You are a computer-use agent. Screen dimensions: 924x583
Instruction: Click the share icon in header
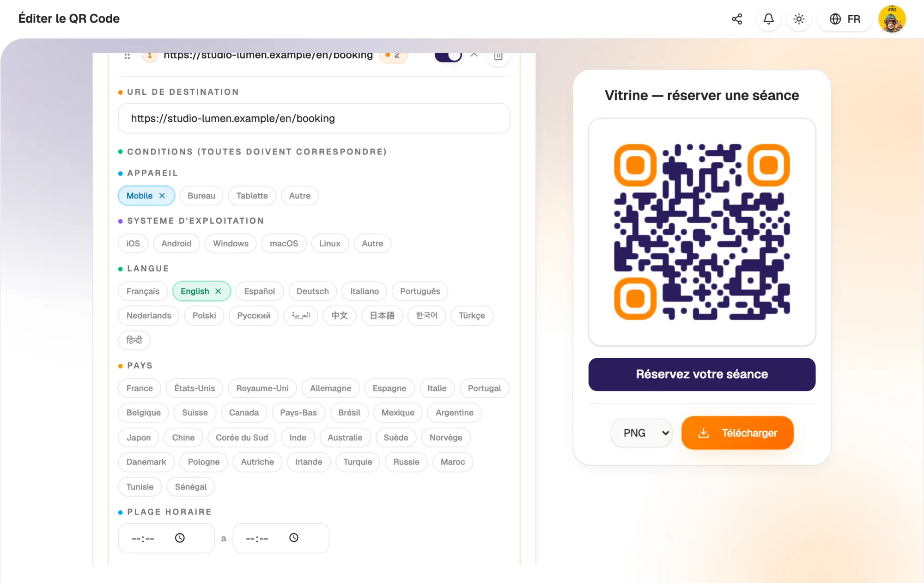point(737,19)
